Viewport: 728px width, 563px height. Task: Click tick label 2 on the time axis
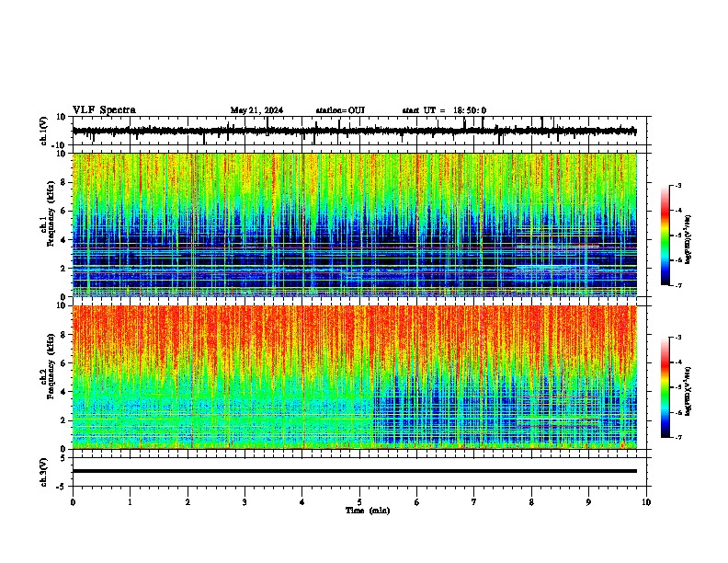point(188,502)
